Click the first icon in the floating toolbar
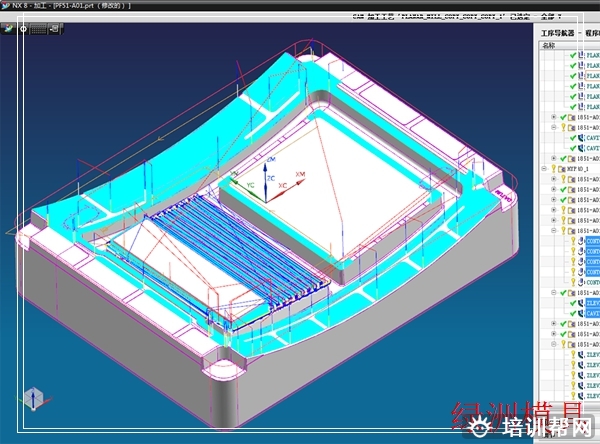 coord(22,29)
